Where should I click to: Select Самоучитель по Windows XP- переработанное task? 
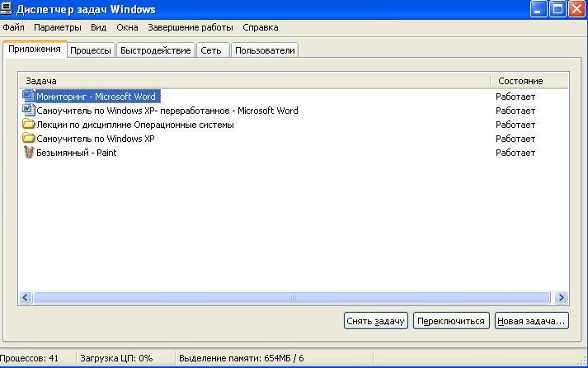tap(167, 111)
